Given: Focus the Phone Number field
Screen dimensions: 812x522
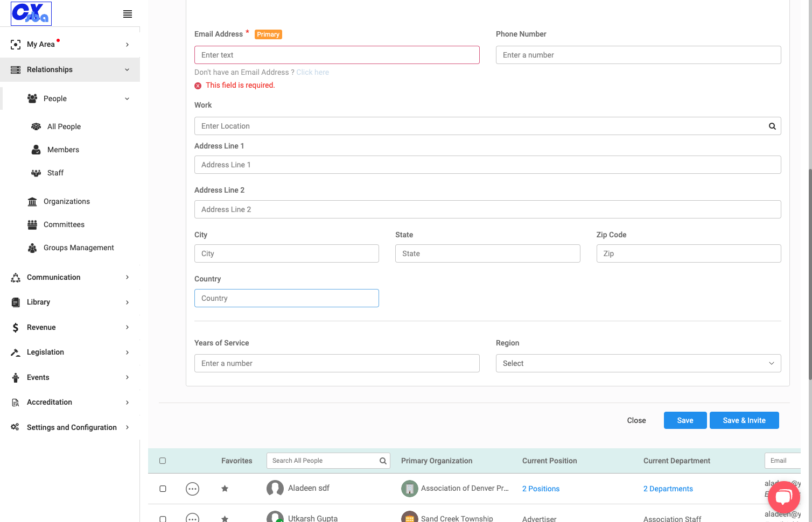Looking at the screenshot, I should pos(638,55).
